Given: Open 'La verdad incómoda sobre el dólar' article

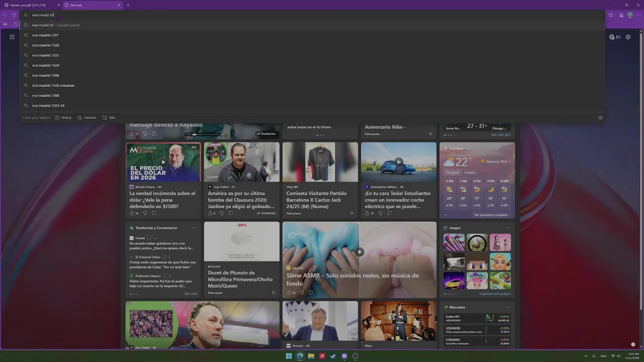Looking at the screenshot, I should point(163,200).
